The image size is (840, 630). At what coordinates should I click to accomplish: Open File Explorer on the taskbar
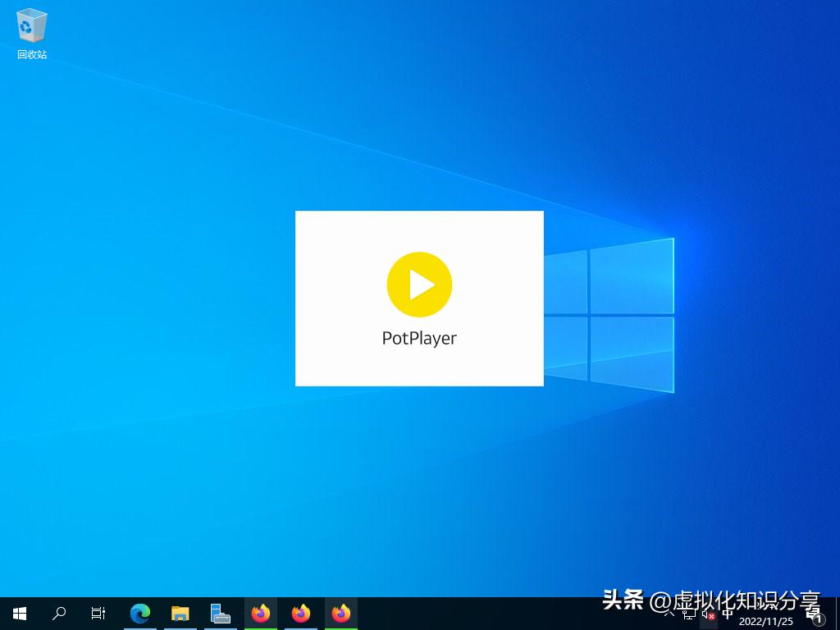pos(180,613)
